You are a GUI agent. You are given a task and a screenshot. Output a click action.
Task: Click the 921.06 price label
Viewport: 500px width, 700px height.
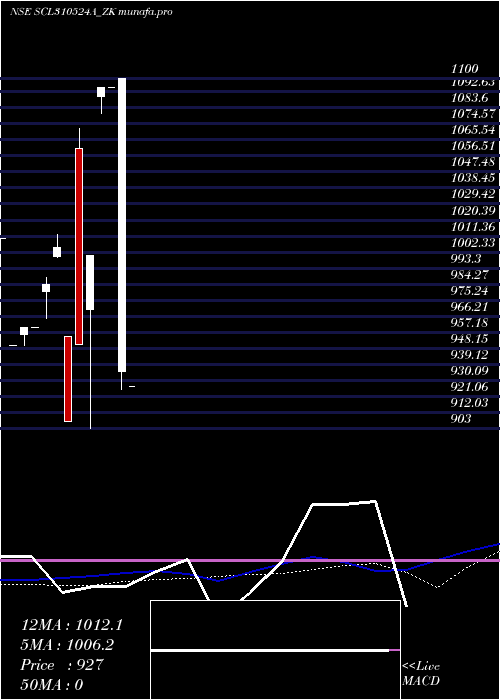click(x=469, y=387)
